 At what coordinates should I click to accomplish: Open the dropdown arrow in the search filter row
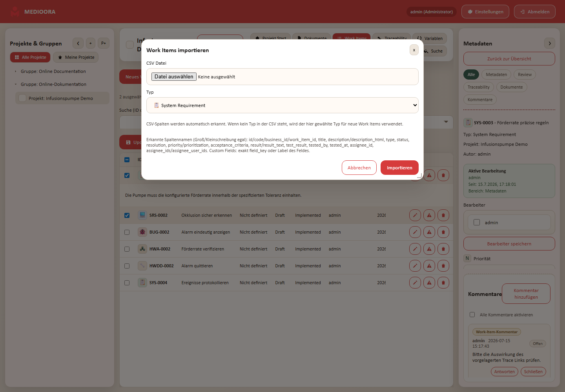pos(446,122)
